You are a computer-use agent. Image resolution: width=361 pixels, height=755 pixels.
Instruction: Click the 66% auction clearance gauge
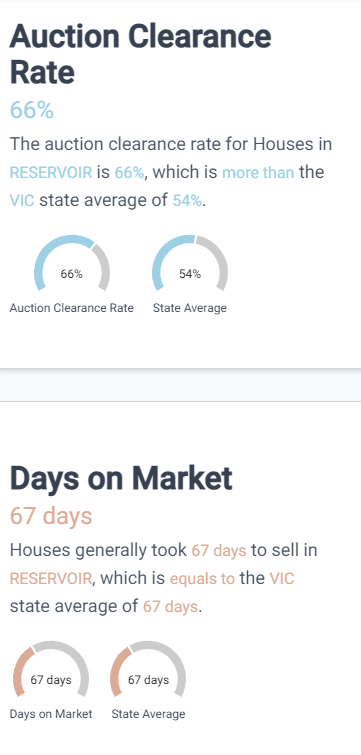click(x=72, y=264)
